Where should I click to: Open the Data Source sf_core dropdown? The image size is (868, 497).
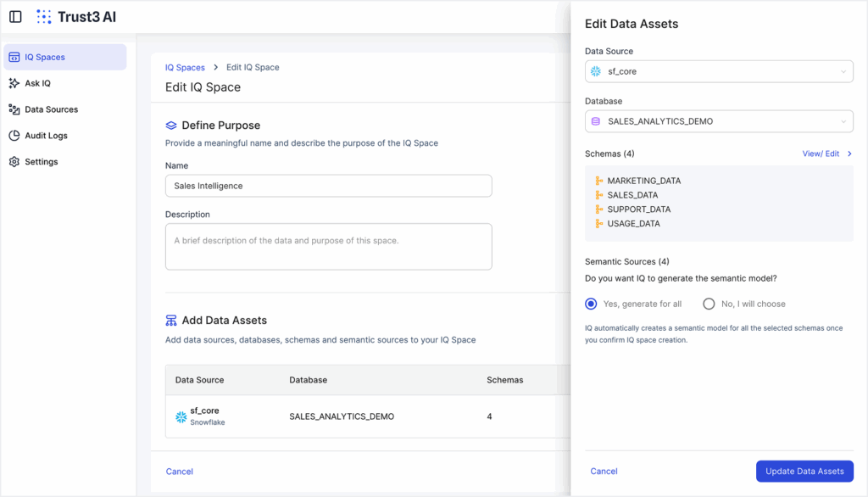point(719,72)
